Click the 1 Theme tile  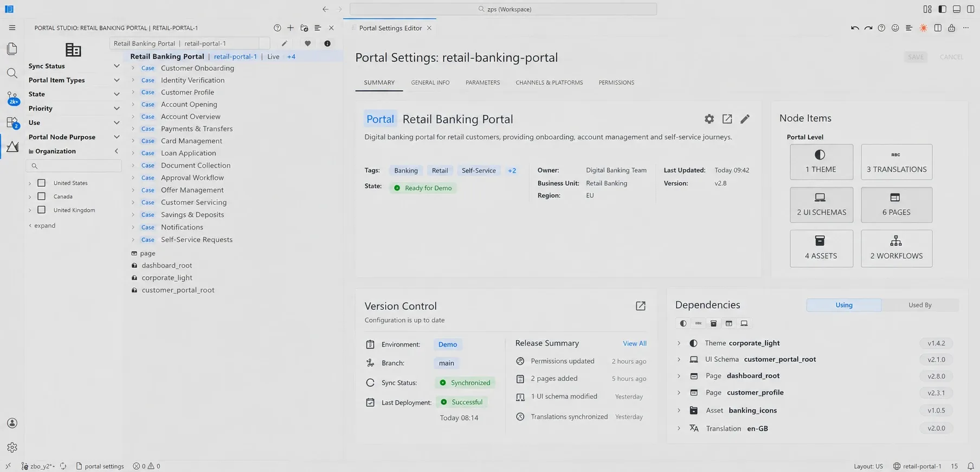coord(821,162)
